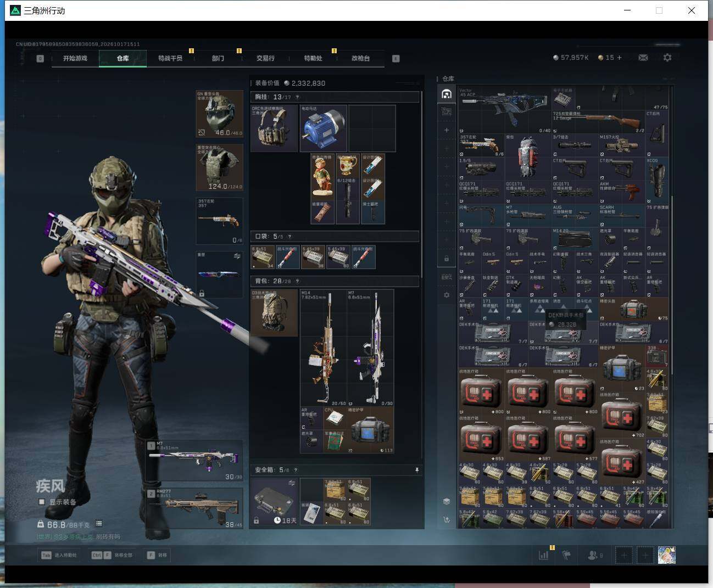
Task: Click the player avatar in bottom bar
Action: [667, 555]
